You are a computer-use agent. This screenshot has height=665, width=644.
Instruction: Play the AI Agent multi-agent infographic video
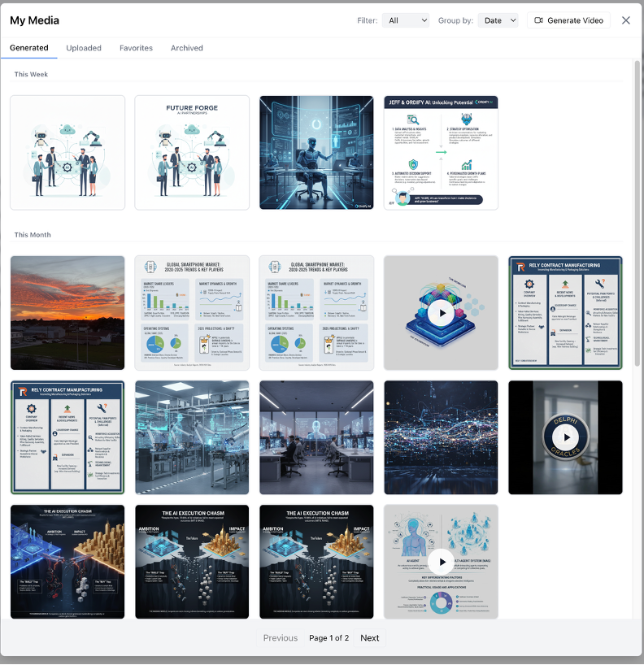pos(441,562)
